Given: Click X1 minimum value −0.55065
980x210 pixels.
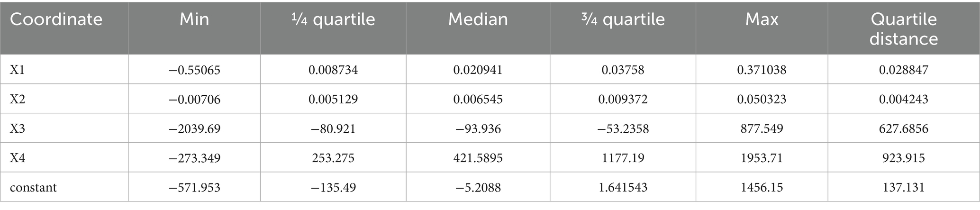Looking at the screenshot, I should (194, 70).
